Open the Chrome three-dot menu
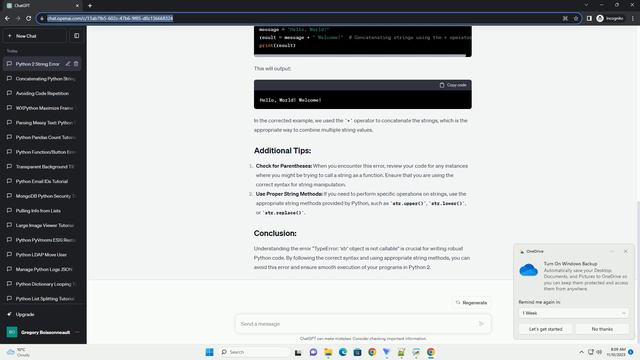 coord(633,18)
